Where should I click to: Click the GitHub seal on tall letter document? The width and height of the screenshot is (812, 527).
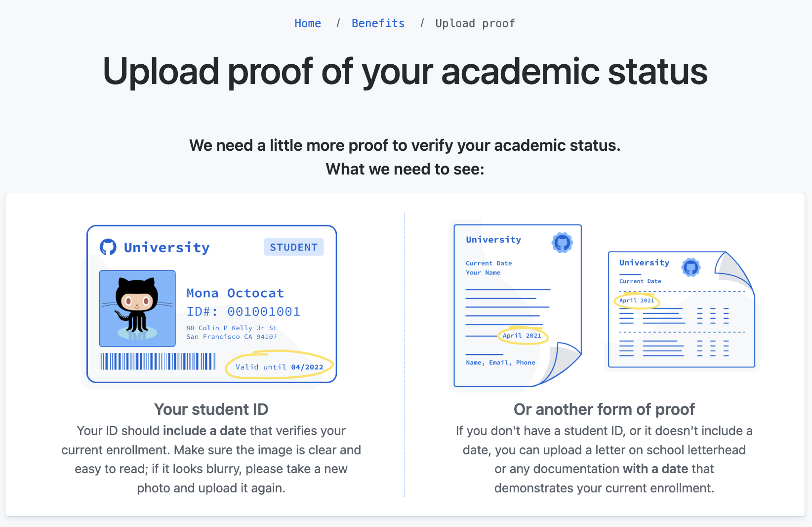[562, 243]
